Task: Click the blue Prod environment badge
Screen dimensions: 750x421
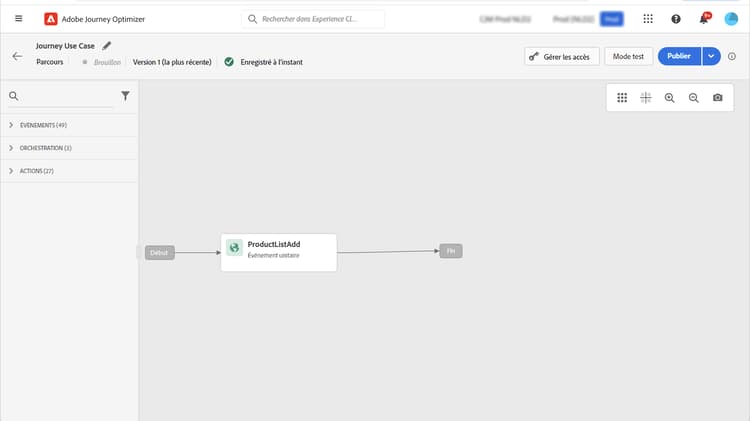Action: click(x=612, y=19)
